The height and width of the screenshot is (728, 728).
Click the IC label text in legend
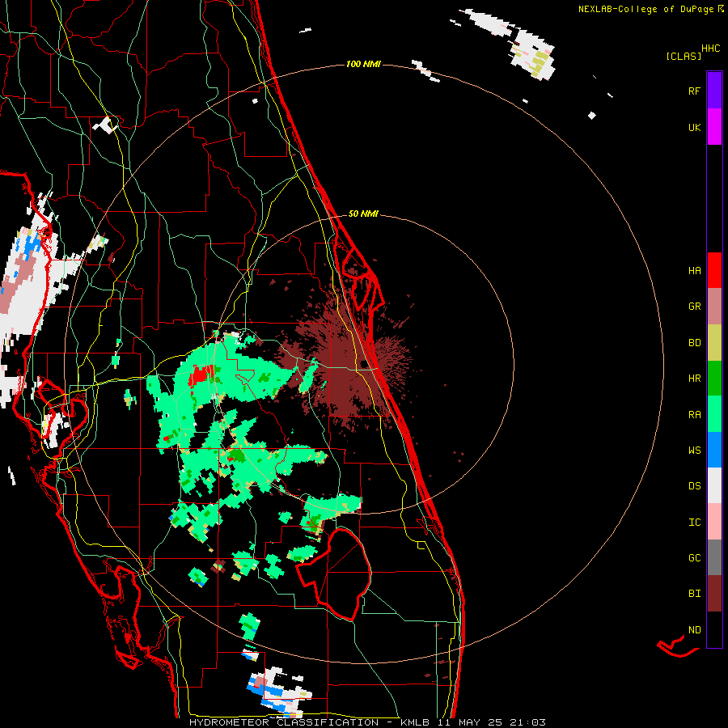[694, 523]
